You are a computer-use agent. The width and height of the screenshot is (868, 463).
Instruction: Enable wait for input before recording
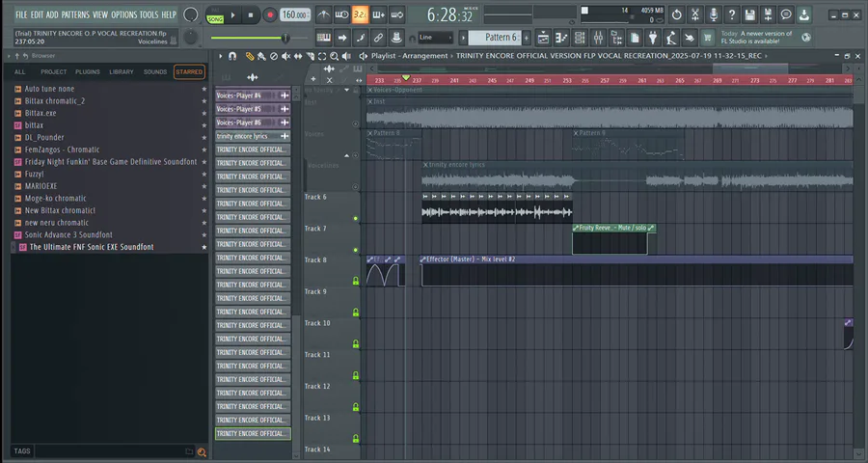[x=342, y=15]
